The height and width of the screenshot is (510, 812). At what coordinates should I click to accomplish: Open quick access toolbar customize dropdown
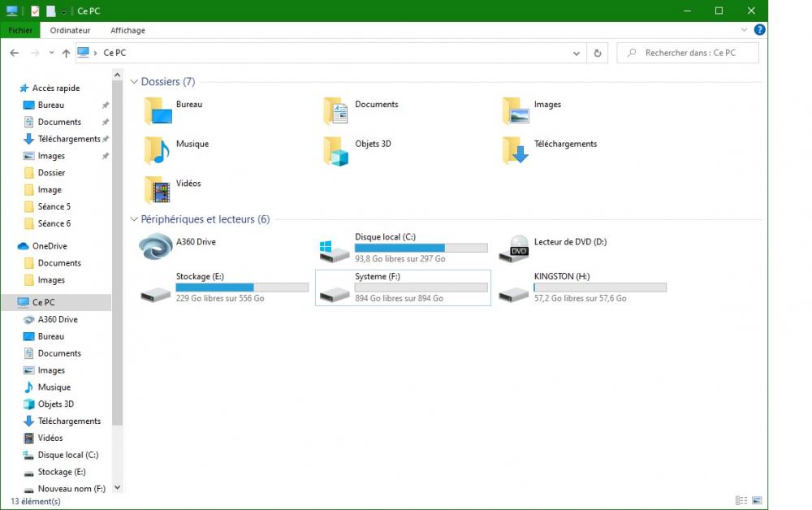(x=63, y=11)
